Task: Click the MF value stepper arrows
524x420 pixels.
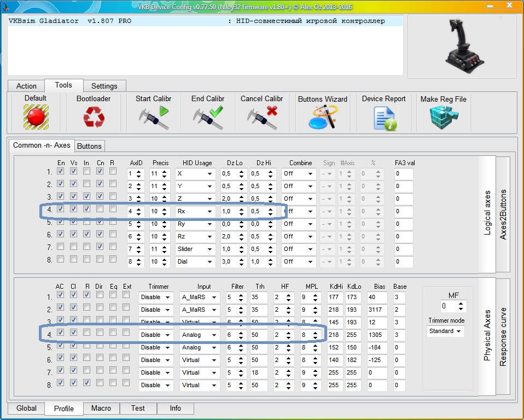Action: click(461, 306)
